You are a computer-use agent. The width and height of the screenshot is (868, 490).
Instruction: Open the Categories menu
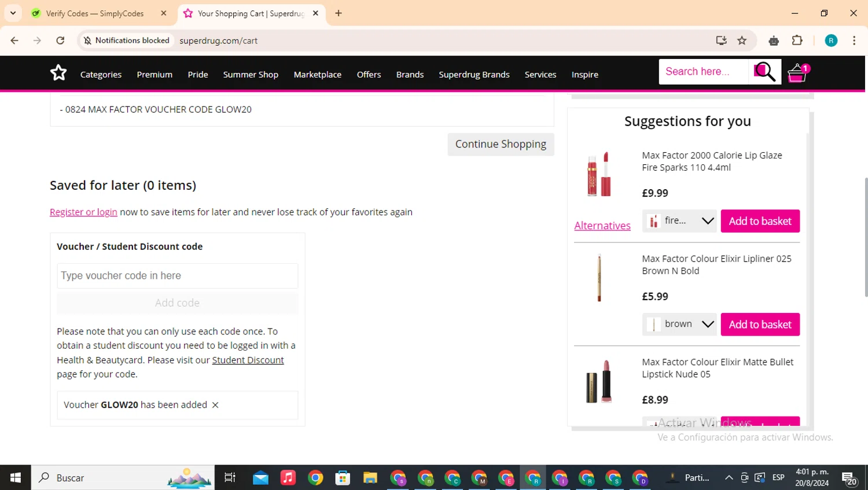tap(101, 75)
